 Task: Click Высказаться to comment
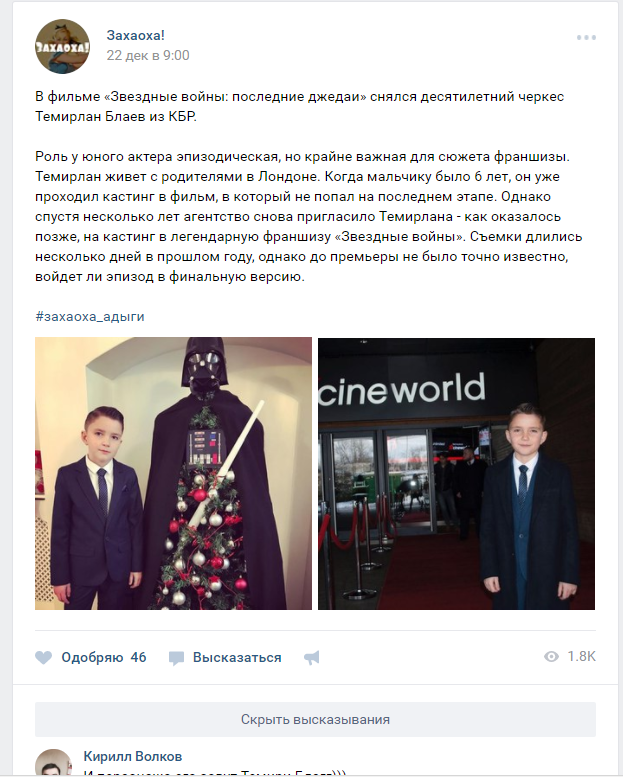click(x=237, y=658)
